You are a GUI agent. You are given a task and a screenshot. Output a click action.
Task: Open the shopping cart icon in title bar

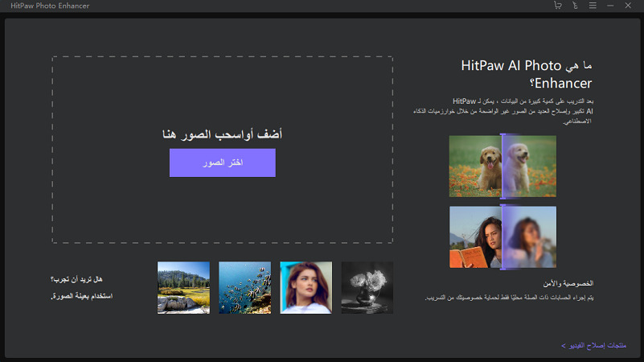click(x=557, y=6)
